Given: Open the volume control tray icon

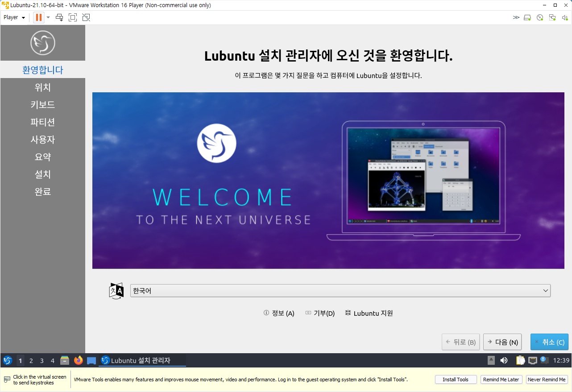Looking at the screenshot, I should click(x=504, y=360).
